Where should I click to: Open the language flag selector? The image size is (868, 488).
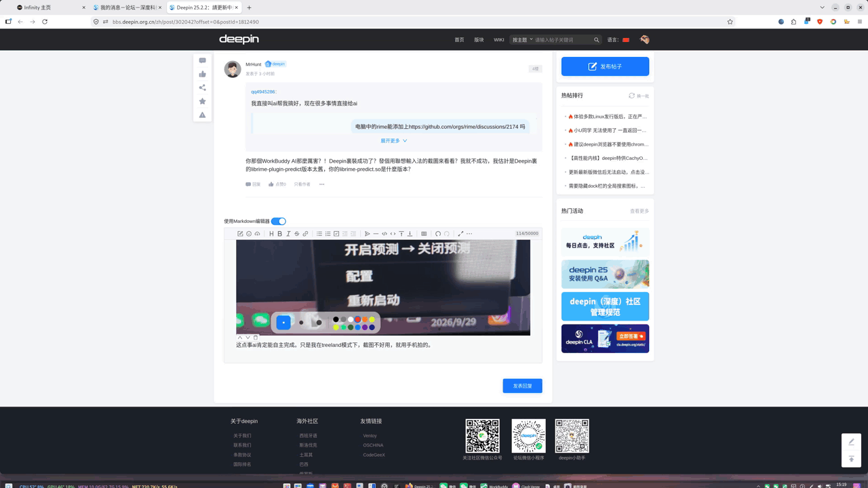(626, 40)
